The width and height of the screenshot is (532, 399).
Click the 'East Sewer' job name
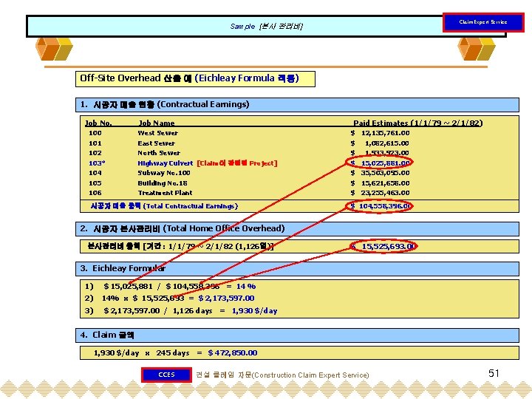(x=157, y=143)
